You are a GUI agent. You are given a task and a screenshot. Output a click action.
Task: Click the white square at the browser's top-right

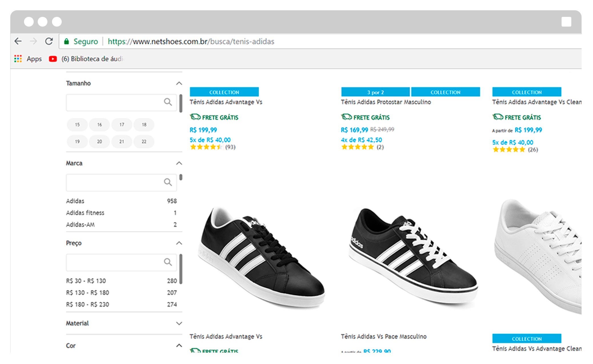[566, 22]
